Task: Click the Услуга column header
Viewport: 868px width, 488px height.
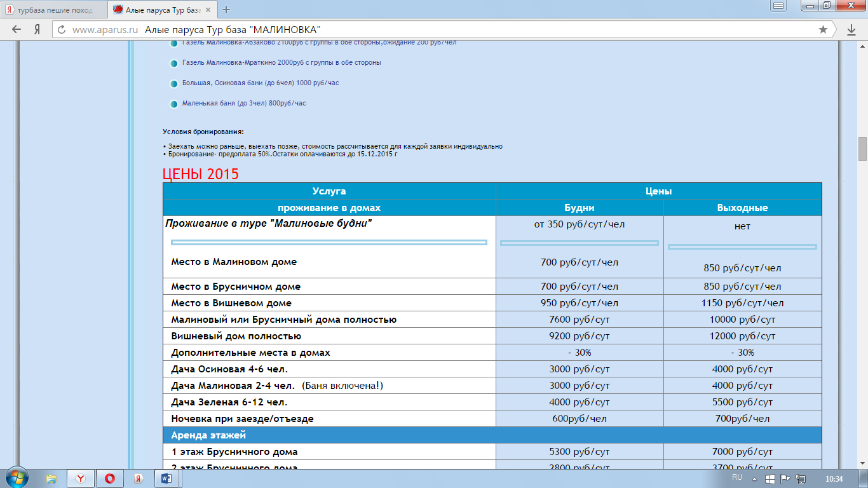Action: 329,191
